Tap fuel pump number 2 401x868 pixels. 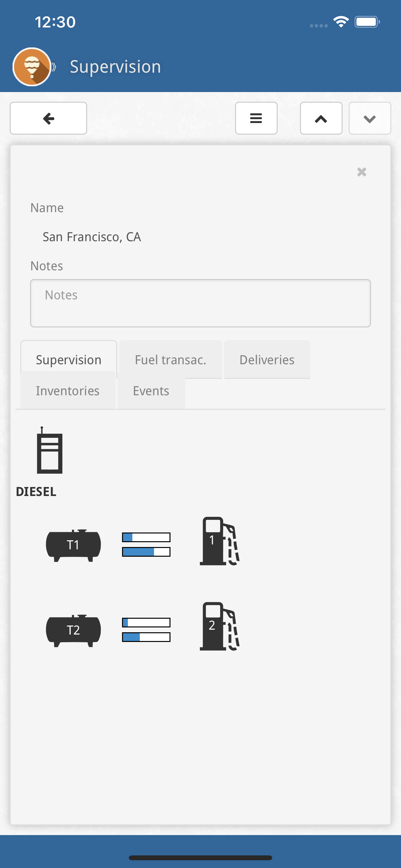pos(219,626)
